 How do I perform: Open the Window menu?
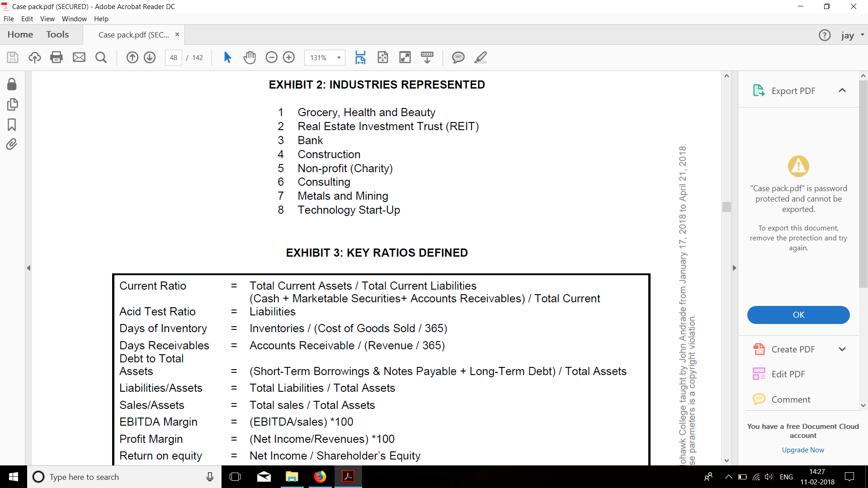[x=74, y=19]
